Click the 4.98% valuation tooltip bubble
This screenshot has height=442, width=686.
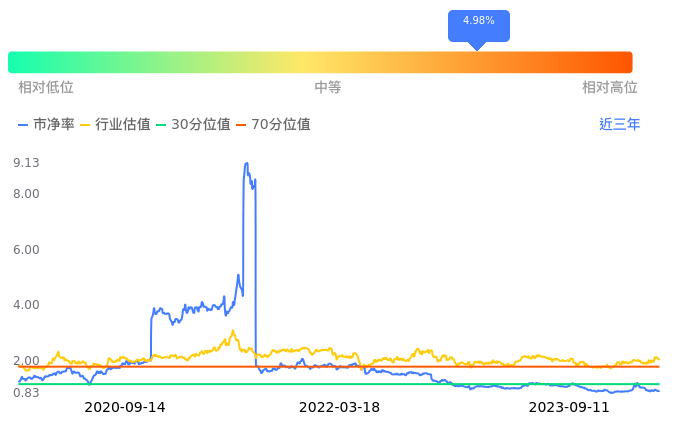coord(478,22)
